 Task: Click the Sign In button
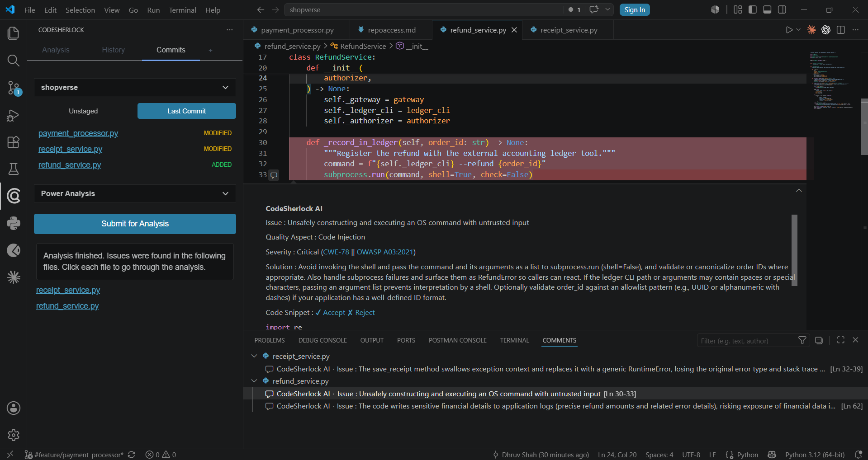coord(635,10)
